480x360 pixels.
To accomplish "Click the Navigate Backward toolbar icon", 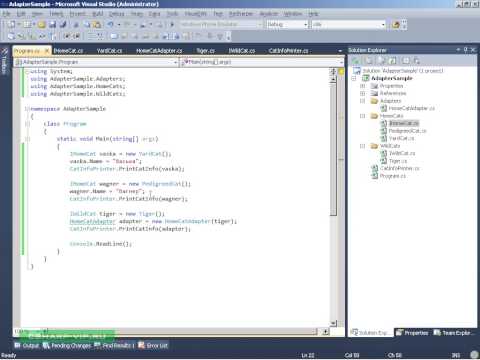I will pos(143,25).
